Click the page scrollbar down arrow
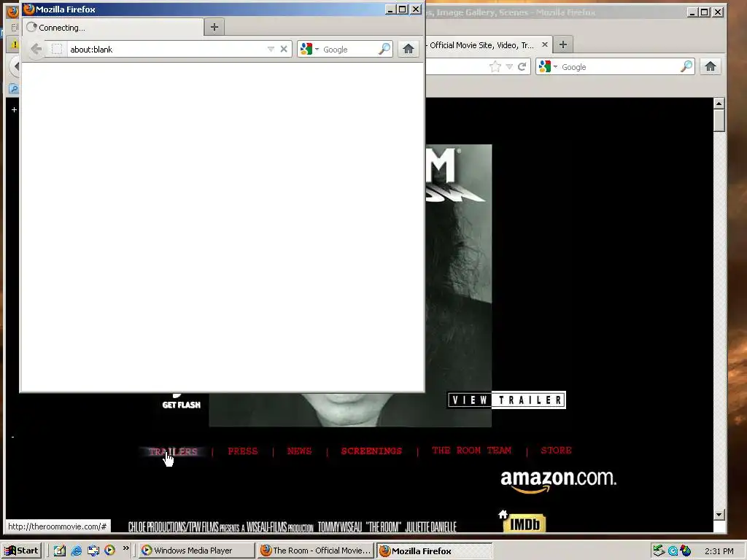Screen dimensions: 747x560 click(719, 515)
